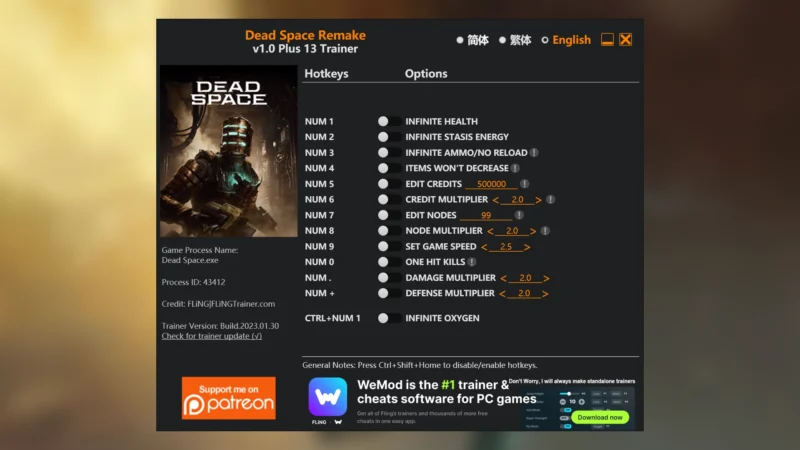Click info icon beside Node Multiplier
Screen dimensions: 800x450
(545, 231)
